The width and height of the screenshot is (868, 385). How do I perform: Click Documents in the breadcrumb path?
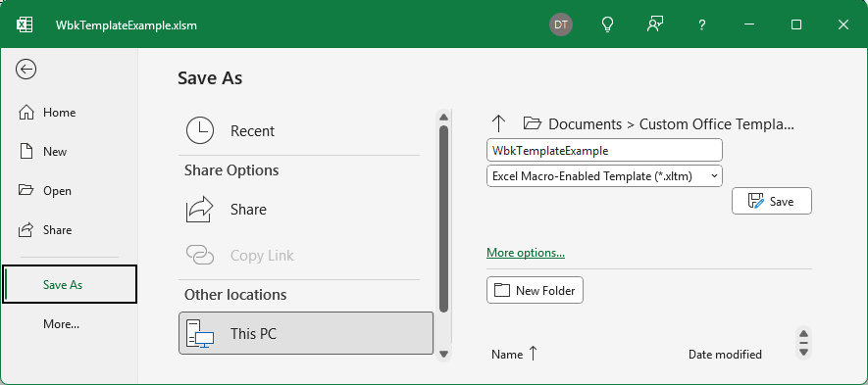pos(586,123)
